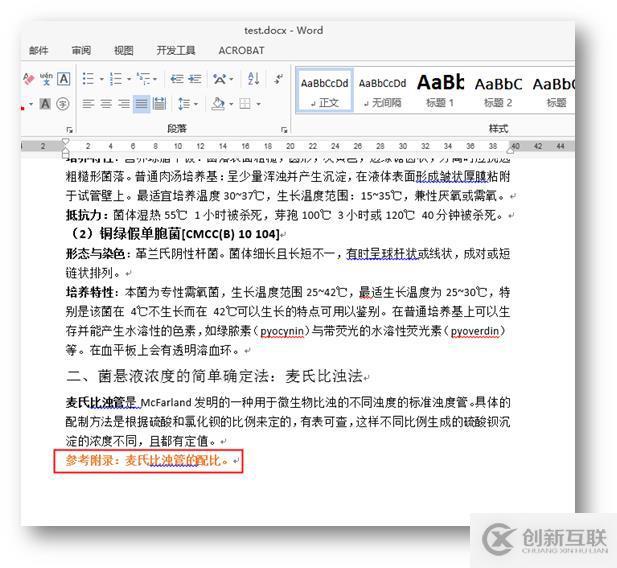Open the font dialog launcher
617x568 pixels.
coord(69,130)
